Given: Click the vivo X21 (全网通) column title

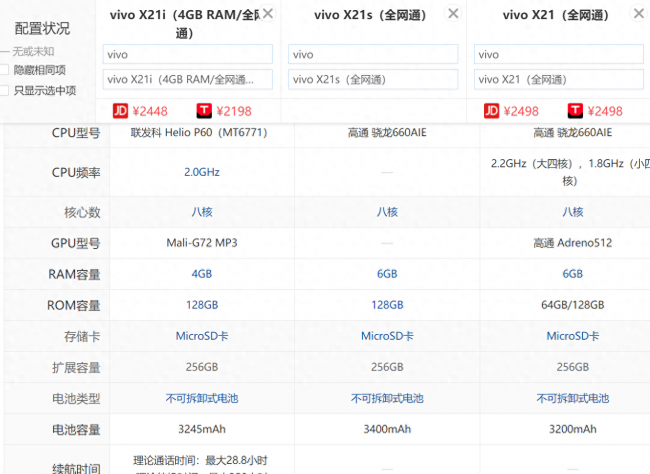Looking at the screenshot, I should pyautogui.click(x=556, y=15).
